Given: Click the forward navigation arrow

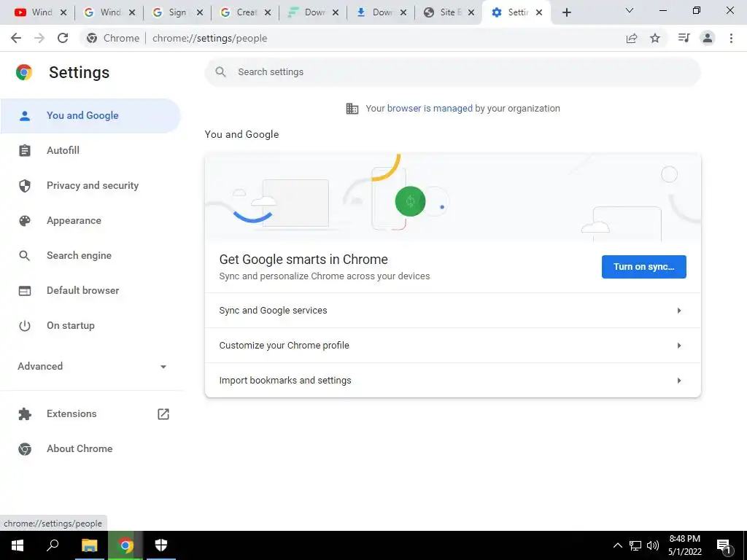Looking at the screenshot, I should 39,38.
